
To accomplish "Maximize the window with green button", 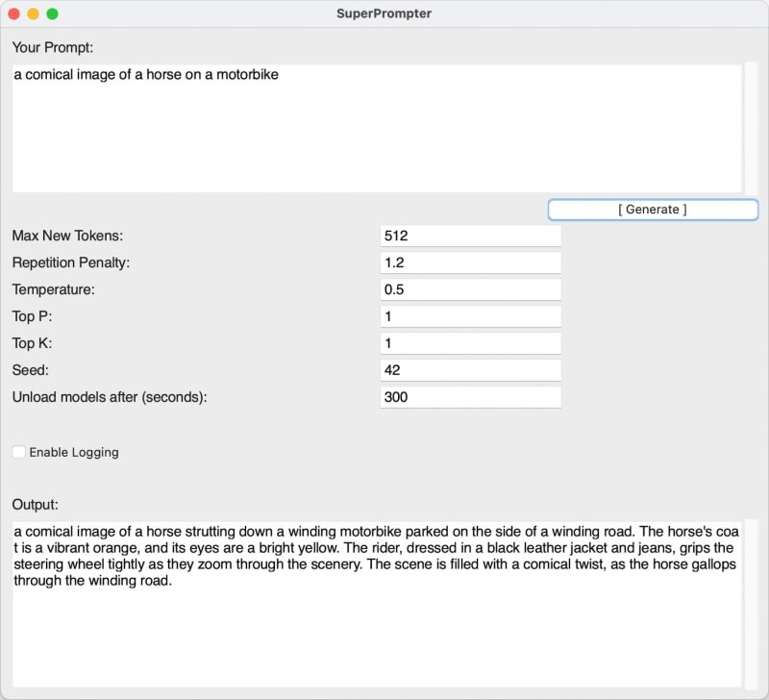I will (53, 14).
